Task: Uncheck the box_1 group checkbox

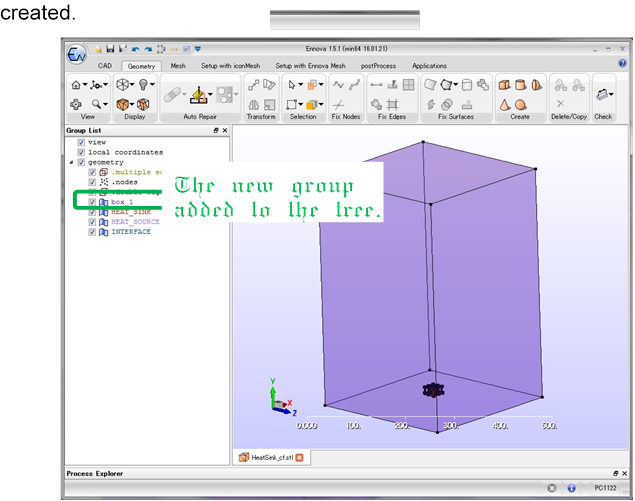Action: pyautogui.click(x=92, y=202)
